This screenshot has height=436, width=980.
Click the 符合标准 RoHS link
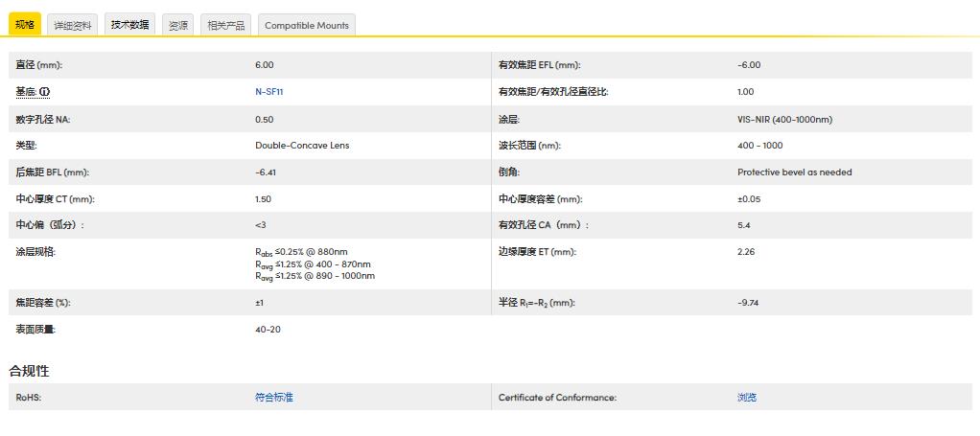(273, 398)
